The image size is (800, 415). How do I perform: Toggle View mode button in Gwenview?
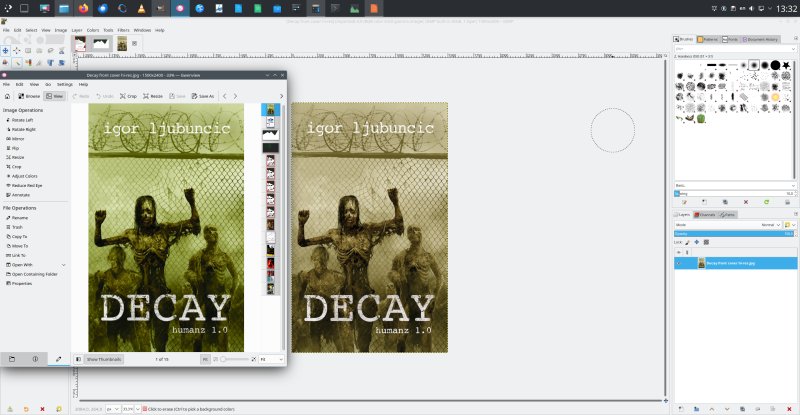click(x=55, y=96)
